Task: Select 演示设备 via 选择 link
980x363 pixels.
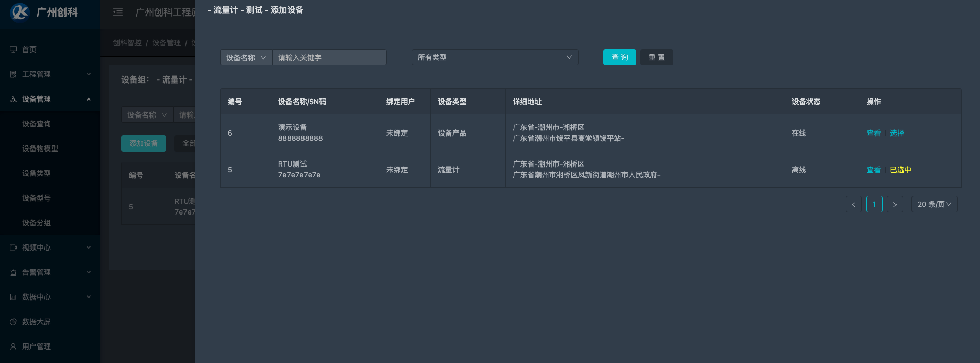Action: (x=897, y=133)
